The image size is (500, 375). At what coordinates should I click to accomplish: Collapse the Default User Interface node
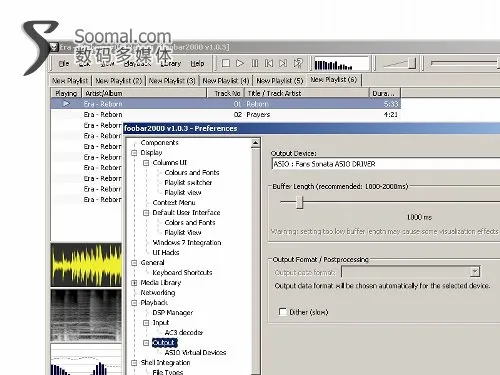(x=146, y=213)
